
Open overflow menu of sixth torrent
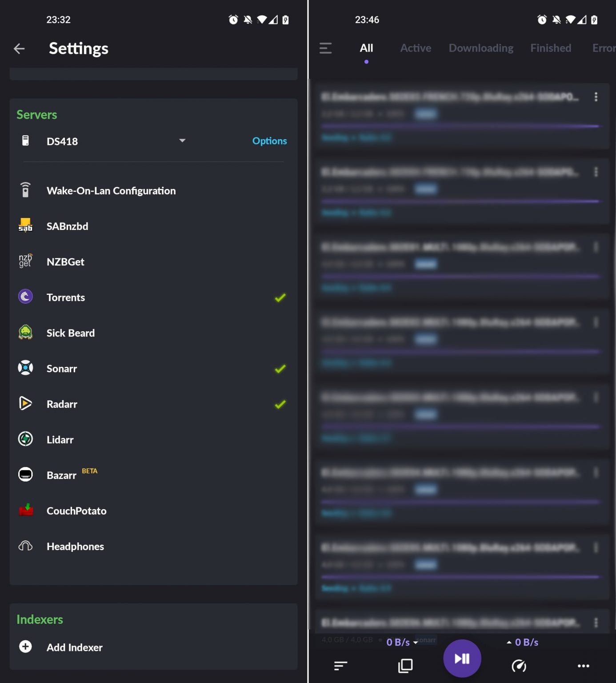click(x=596, y=473)
